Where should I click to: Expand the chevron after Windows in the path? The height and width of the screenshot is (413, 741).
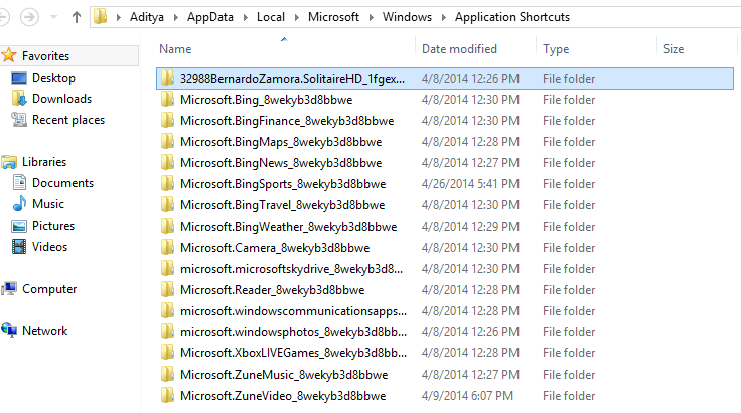pos(444,17)
